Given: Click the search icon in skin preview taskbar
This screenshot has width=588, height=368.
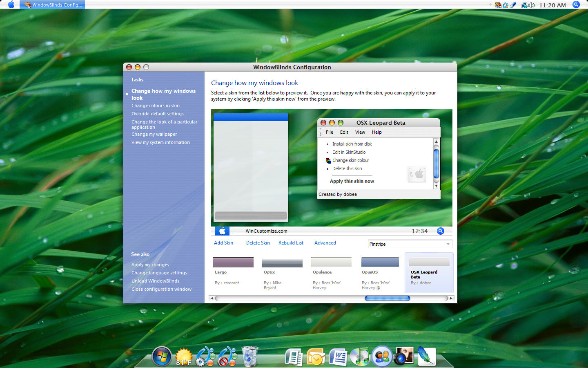Looking at the screenshot, I should point(441,231).
